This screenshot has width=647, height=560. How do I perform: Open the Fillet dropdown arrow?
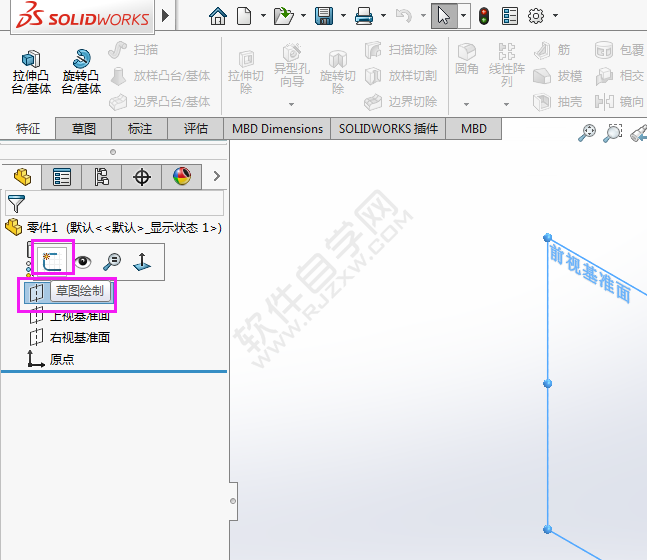click(466, 104)
